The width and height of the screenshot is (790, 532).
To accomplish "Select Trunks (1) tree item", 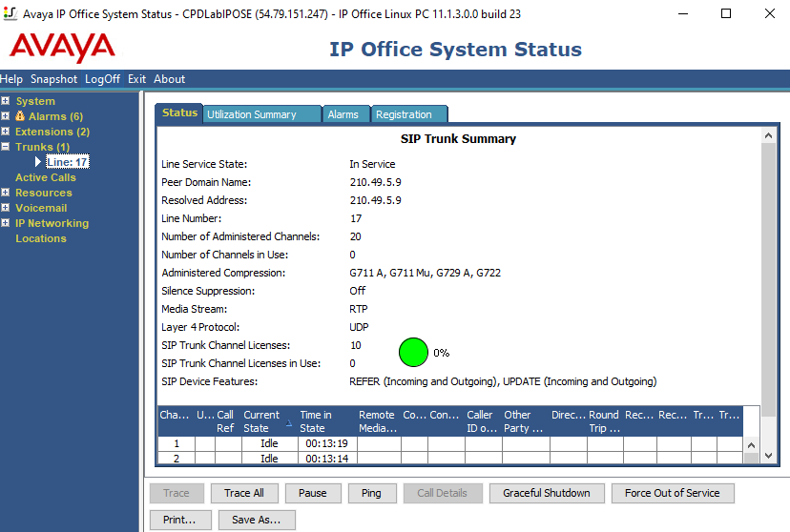I will click(x=42, y=147).
